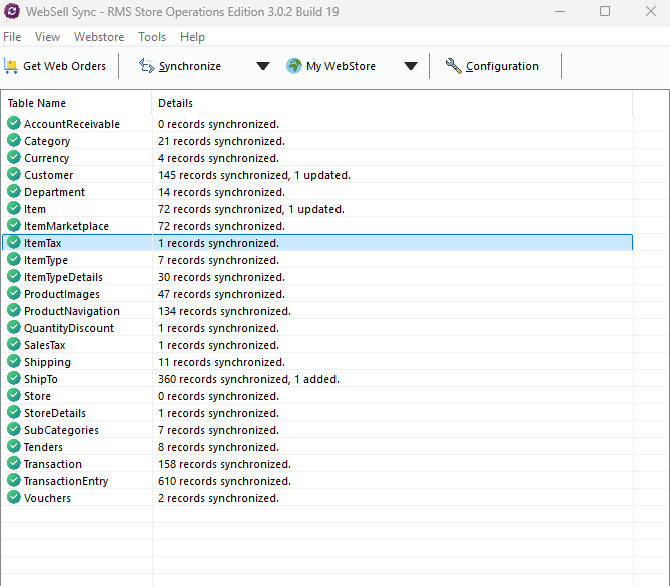Click the green check icon beside ShipTo
Image resolution: width=670 pixels, height=586 pixels.
pyautogui.click(x=14, y=379)
